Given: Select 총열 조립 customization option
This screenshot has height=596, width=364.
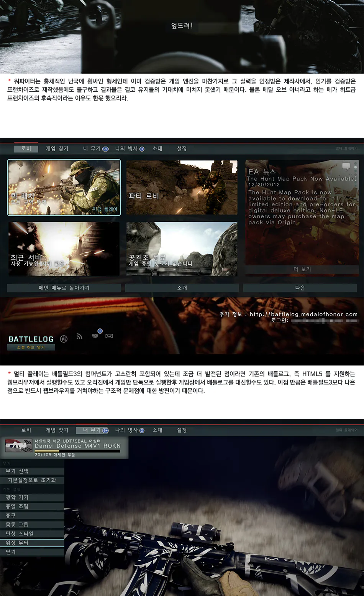Looking at the screenshot, I should (32, 506).
